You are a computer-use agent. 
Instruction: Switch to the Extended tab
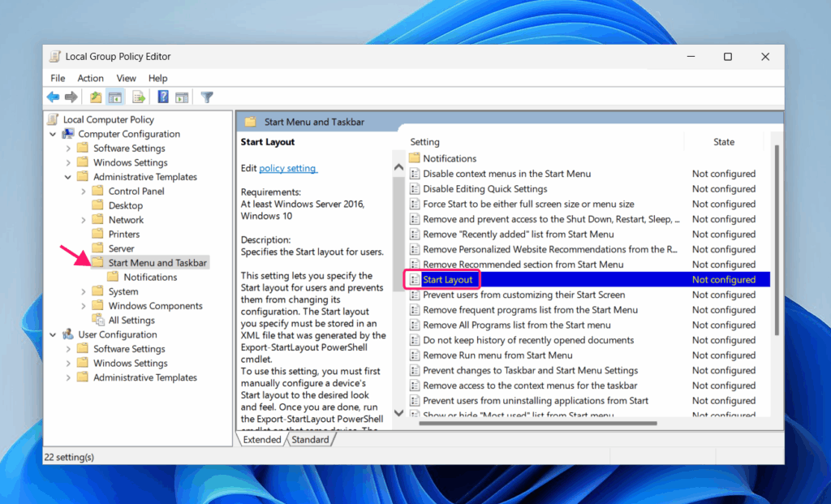262,439
